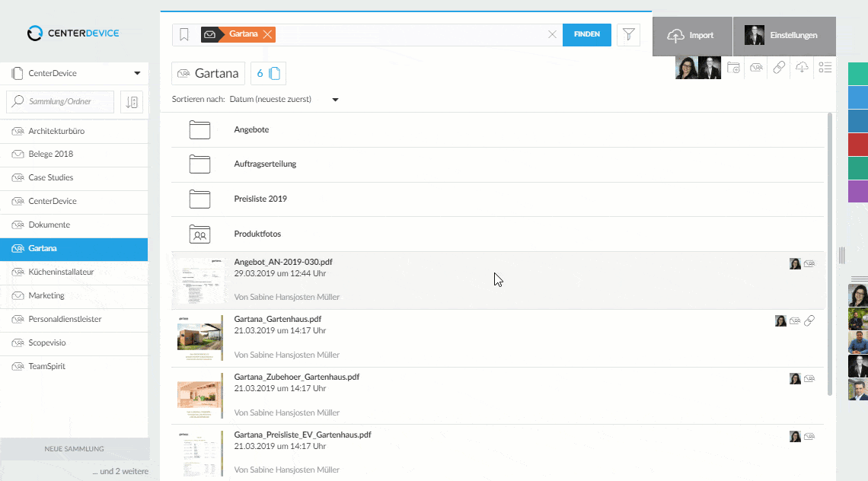Open the Marketing collection

[x=74, y=295]
